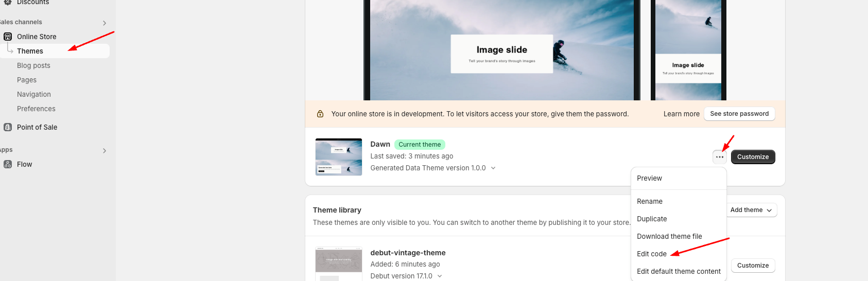Click the debut-vintage-theme name
868x281 pixels.
[408, 253]
